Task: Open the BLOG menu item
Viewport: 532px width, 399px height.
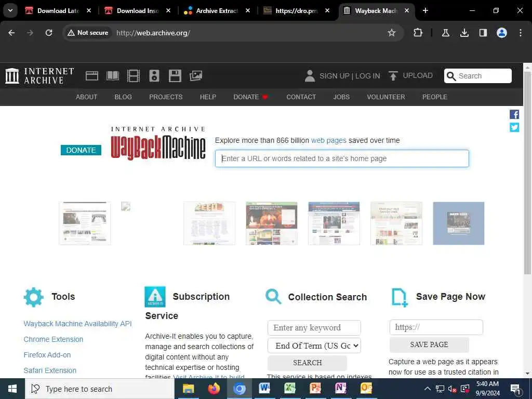Action: pyautogui.click(x=123, y=97)
